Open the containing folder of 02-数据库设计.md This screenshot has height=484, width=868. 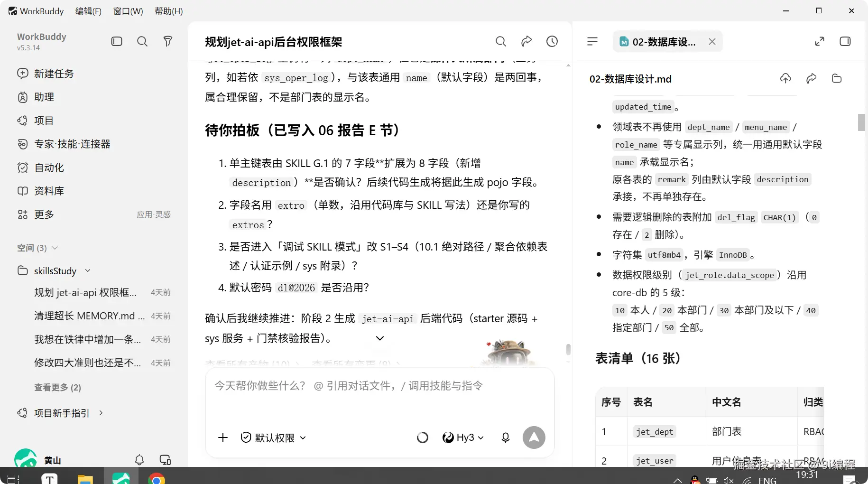tap(837, 78)
